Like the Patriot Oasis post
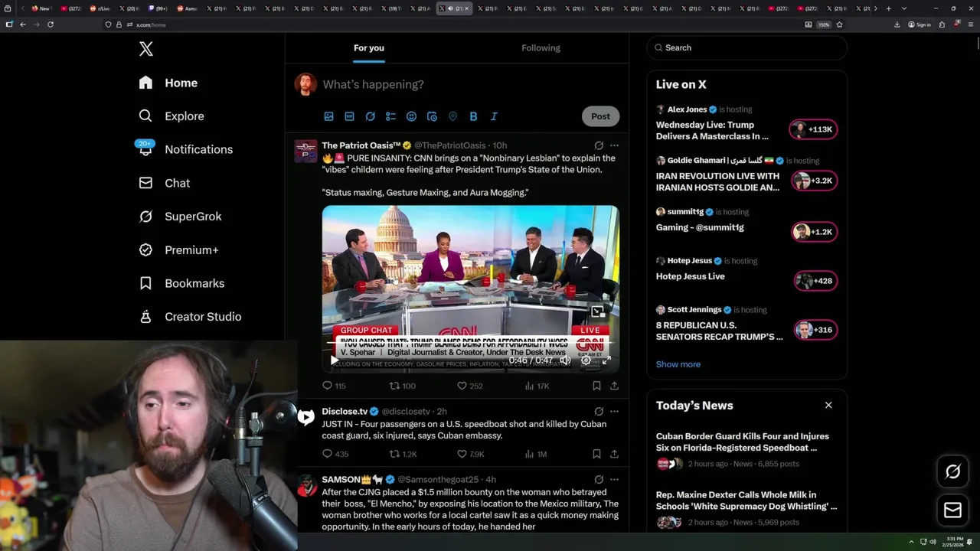The width and height of the screenshot is (980, 551). pyautogui.click(x=469, y=386)
